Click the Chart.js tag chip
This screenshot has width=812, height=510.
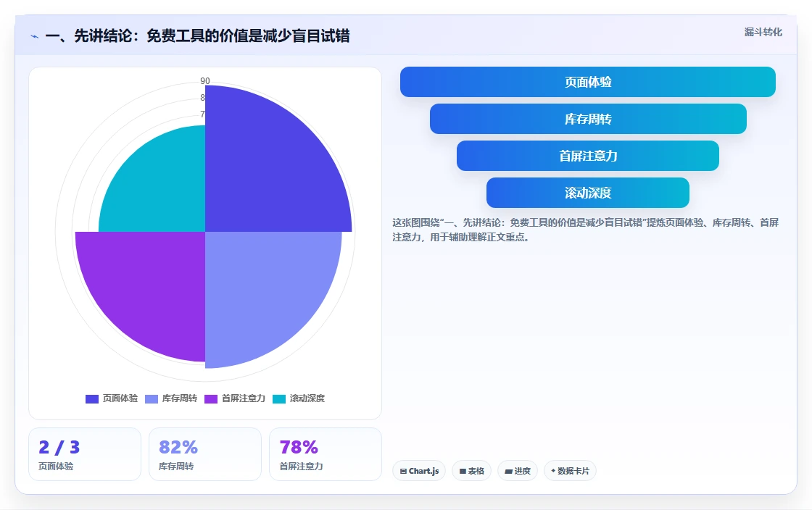[419, 471]
